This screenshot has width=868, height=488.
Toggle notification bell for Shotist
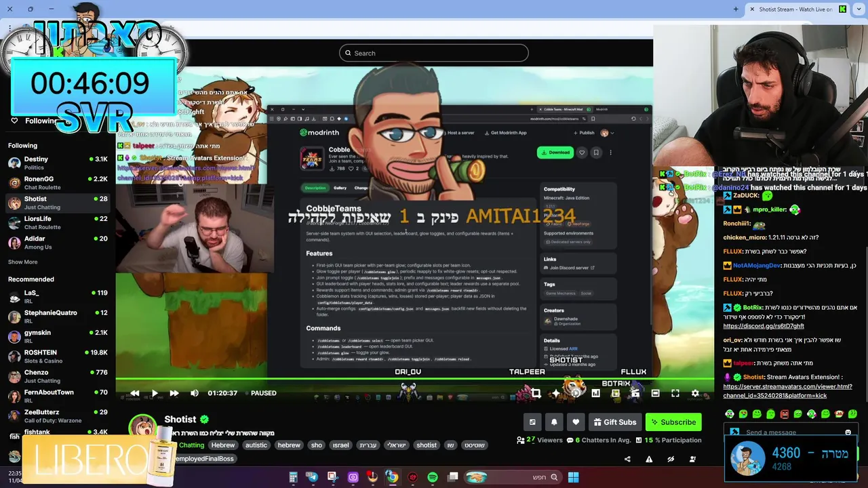tap(554, 422)
